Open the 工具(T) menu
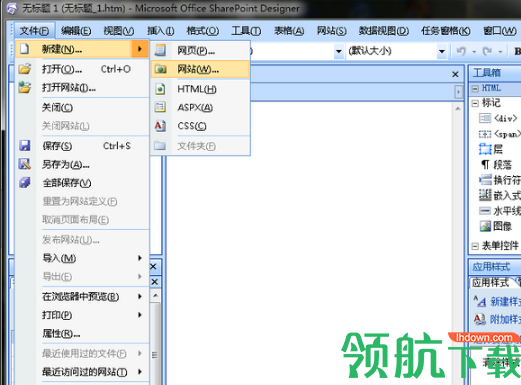The width and height of the screenshot is (521, 385). tap(246, 31)
